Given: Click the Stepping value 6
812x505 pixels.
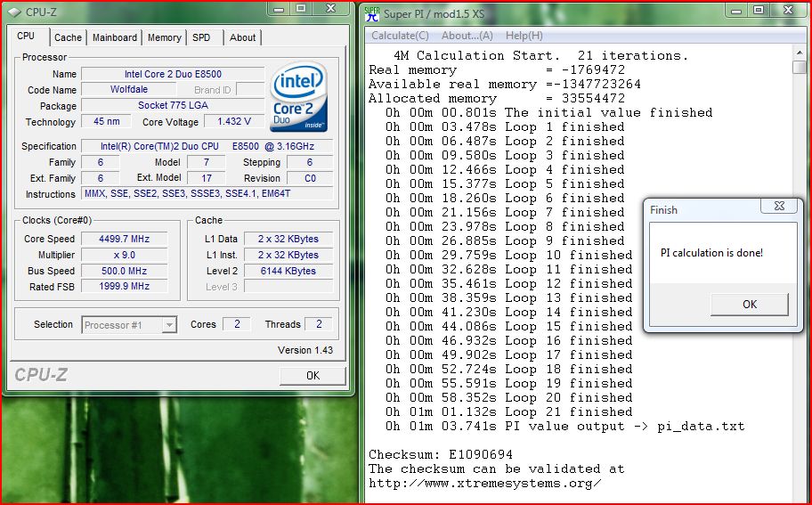Looking at the screenshot, I should (310, 162).
